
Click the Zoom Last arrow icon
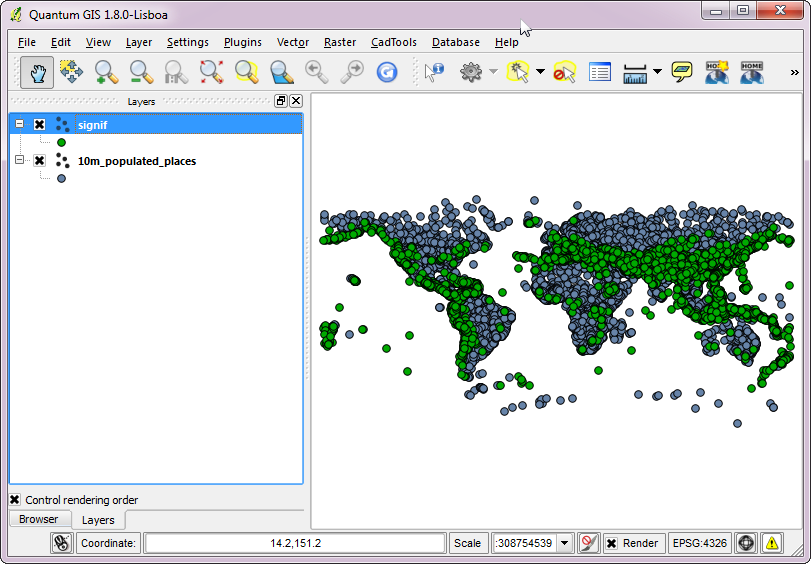click(x=317, y=72)
